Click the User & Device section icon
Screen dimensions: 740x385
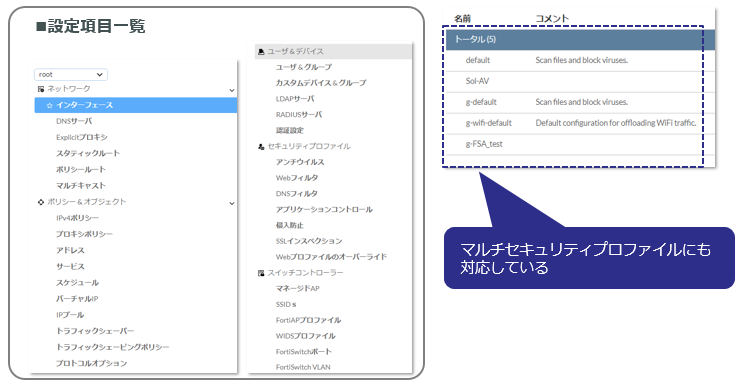pyautogui.click(x=261, y=51)
